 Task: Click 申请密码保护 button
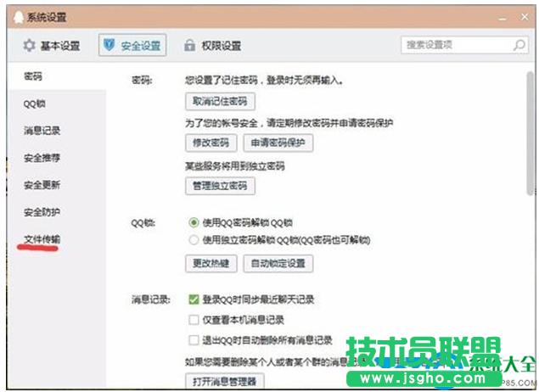278,143
